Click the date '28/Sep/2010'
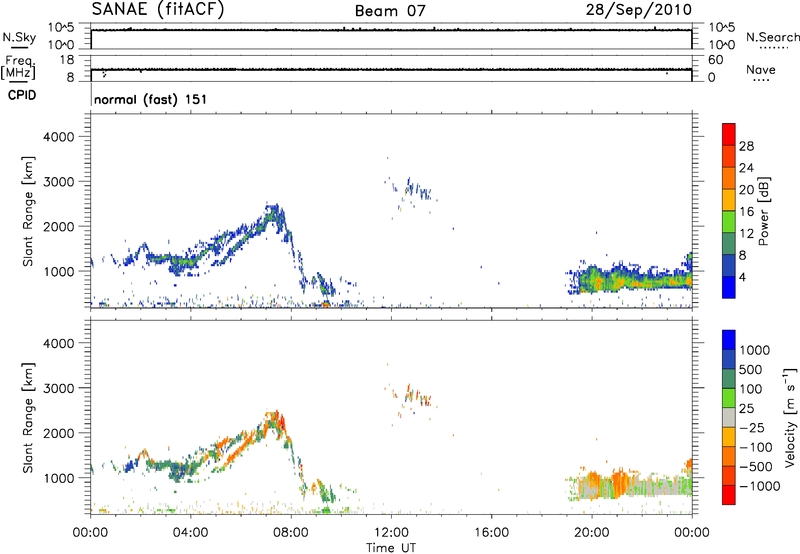 point(638,10)
